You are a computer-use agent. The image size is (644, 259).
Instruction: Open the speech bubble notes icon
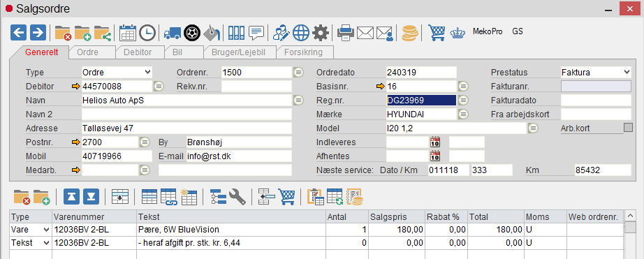click(256, 32)
